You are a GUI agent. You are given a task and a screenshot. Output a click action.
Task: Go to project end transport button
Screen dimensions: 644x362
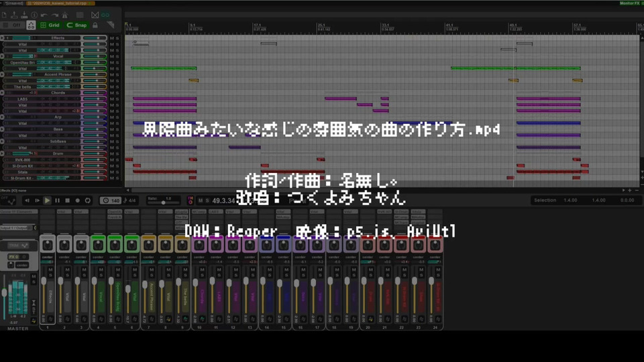pos(37,200)
